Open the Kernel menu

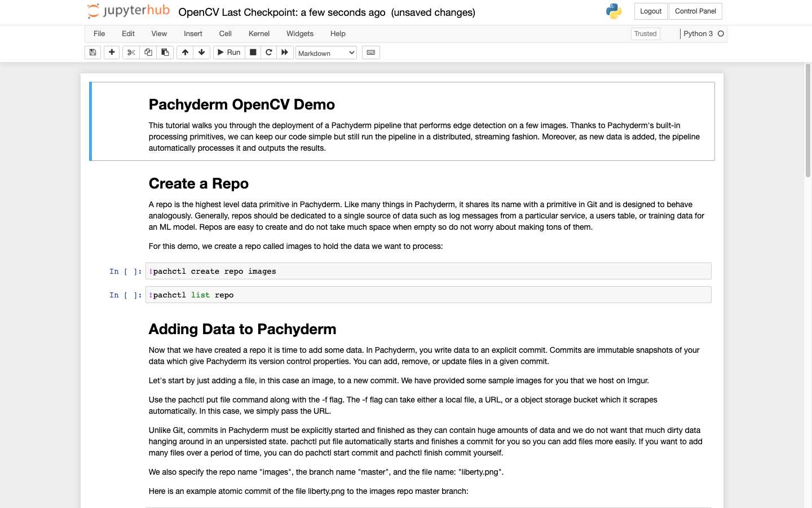click(259, 34)
